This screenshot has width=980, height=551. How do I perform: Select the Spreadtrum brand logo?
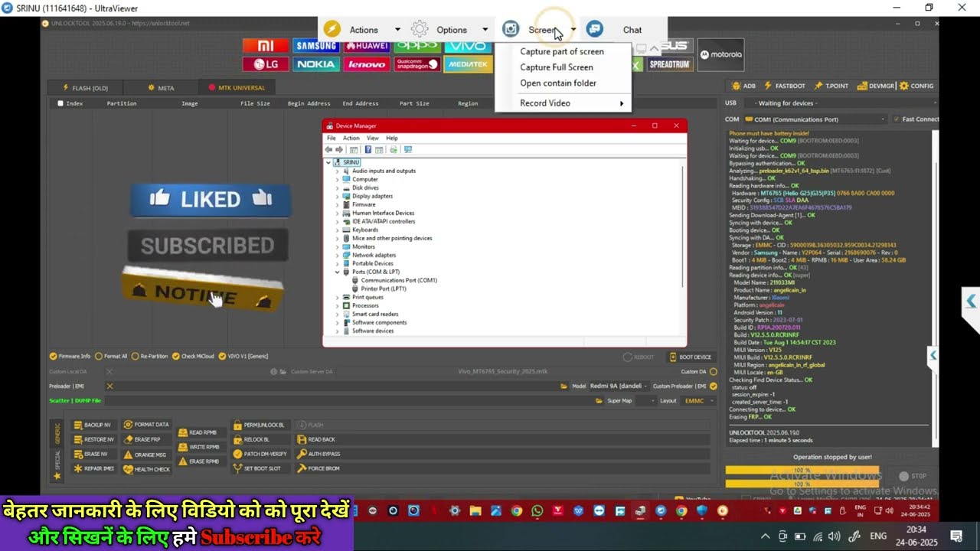[669, 64]
